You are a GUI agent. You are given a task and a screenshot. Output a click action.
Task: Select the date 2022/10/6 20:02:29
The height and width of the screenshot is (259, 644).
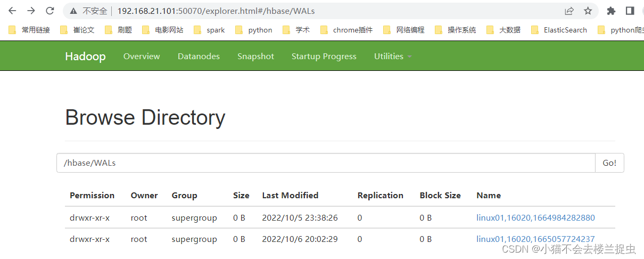(x=300, y=239)
